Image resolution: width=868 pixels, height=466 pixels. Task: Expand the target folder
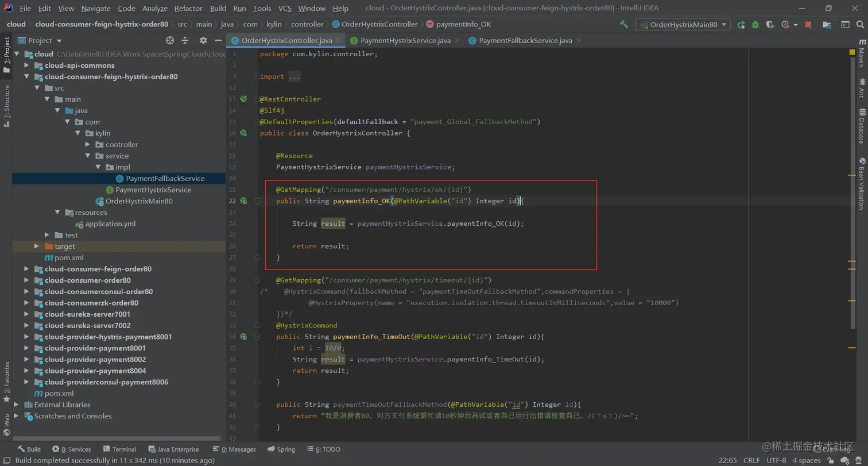coord(37,246)
